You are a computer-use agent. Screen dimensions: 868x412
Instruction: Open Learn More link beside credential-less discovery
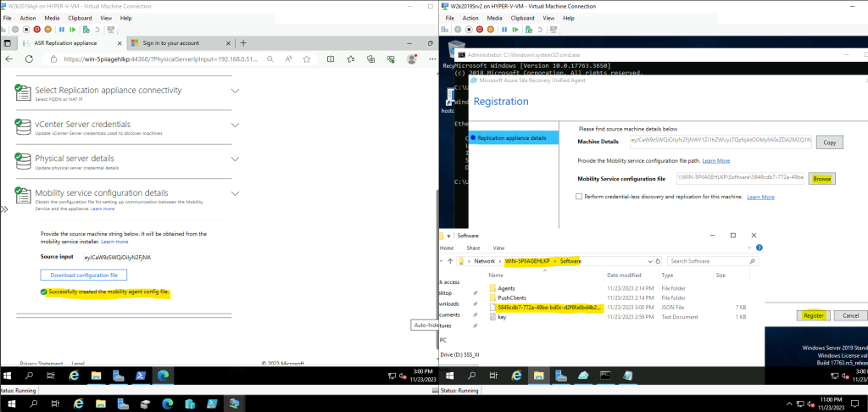[x=760, y=197]
